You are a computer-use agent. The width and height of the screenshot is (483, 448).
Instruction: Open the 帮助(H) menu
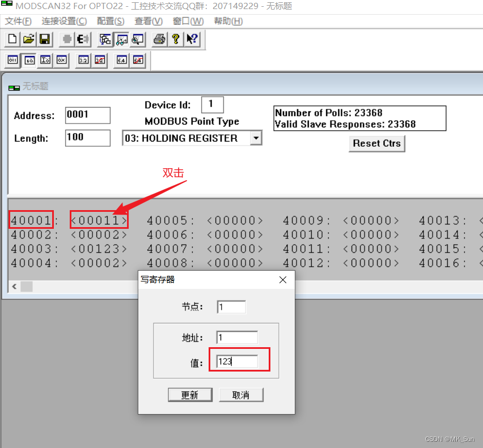click(x=228, y=21)
